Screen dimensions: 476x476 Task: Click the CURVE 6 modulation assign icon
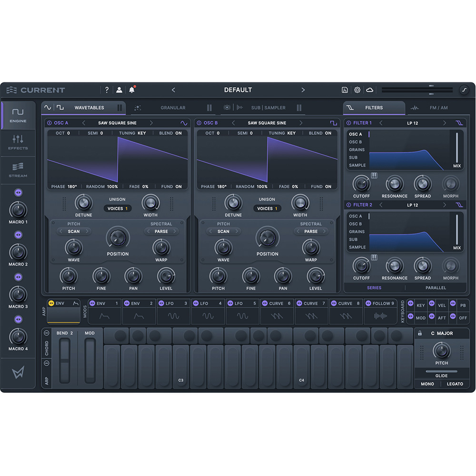point(265,303)
